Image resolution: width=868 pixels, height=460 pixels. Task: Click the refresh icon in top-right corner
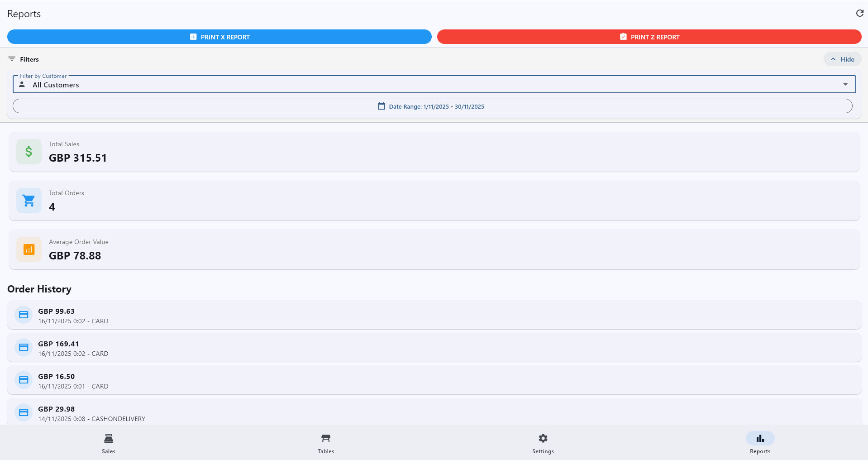(859, 14)
